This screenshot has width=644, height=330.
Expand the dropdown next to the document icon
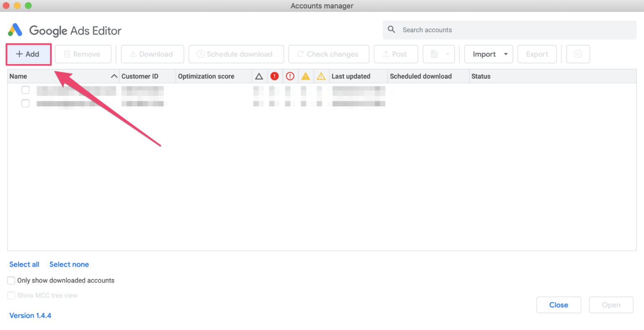447,54
